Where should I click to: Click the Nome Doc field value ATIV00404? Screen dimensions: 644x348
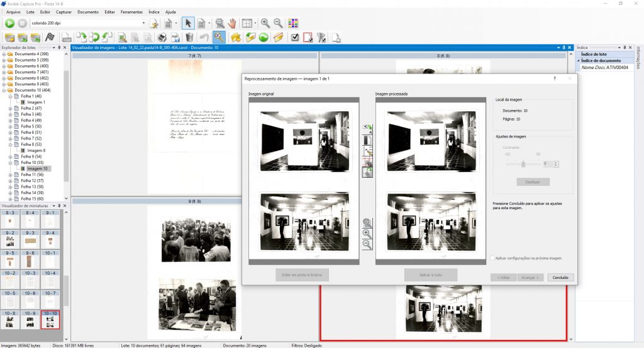617,67
